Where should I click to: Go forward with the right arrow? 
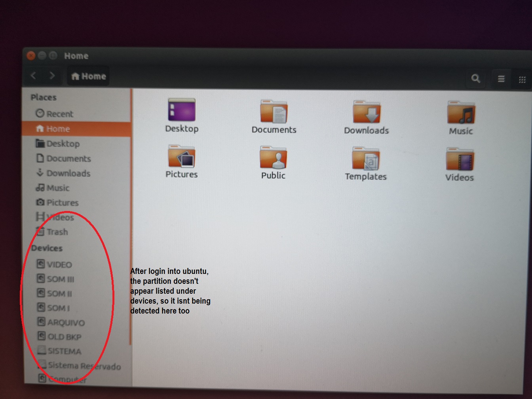click(52, 75)
